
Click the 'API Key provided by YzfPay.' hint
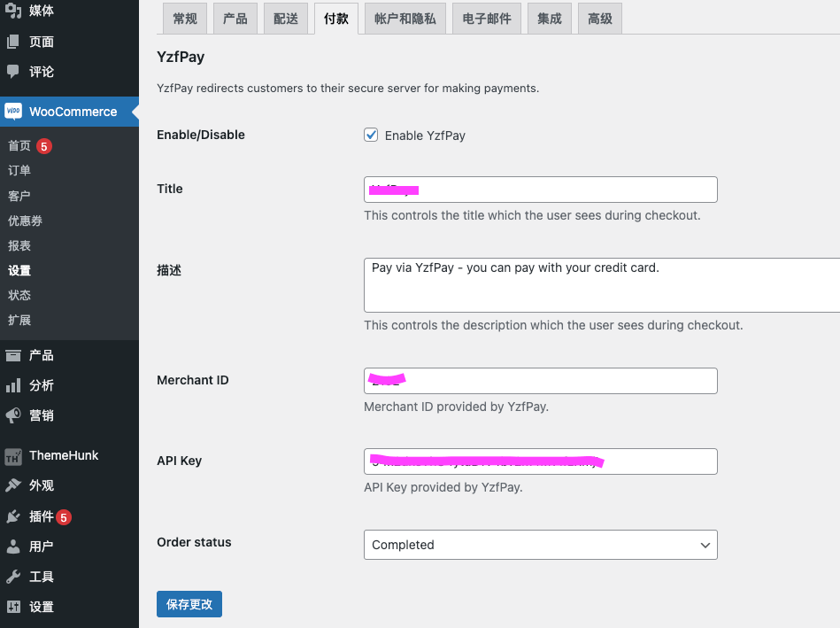coord(443,487)
